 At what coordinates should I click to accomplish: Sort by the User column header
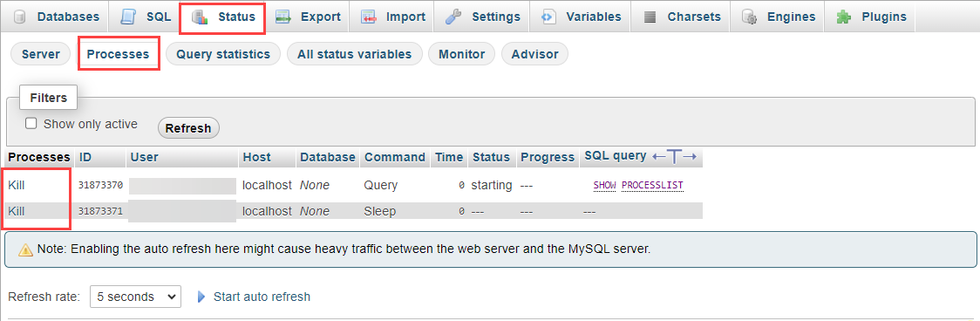tap(145, 157)
